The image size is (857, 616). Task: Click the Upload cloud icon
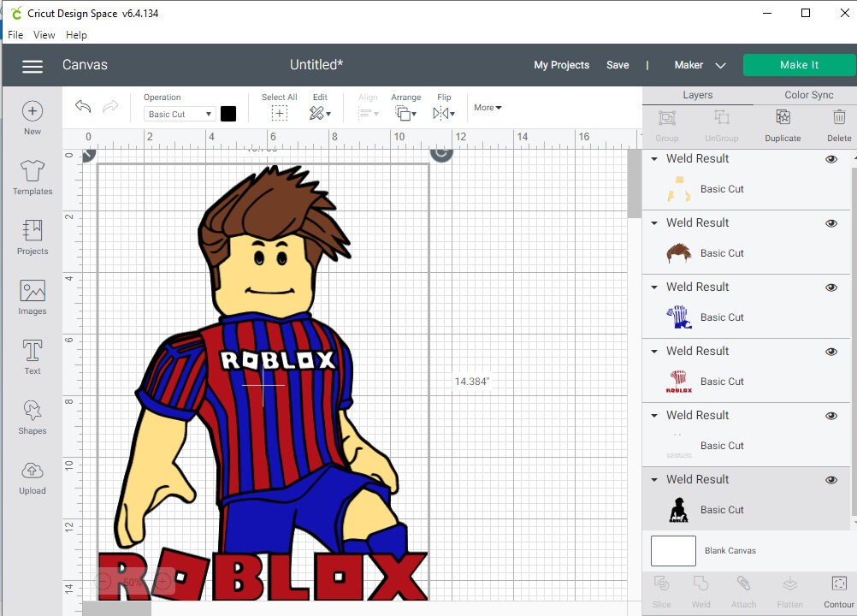(x=33, y=470)
